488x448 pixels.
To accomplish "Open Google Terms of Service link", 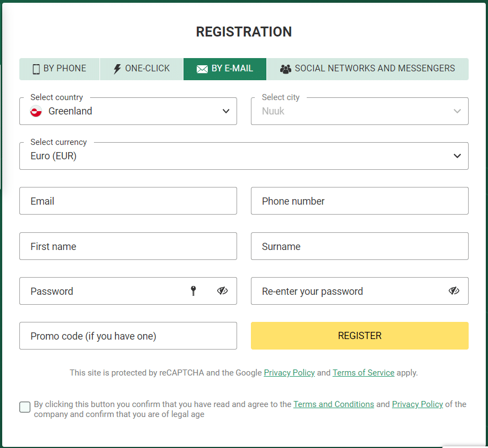I will 363,373.
